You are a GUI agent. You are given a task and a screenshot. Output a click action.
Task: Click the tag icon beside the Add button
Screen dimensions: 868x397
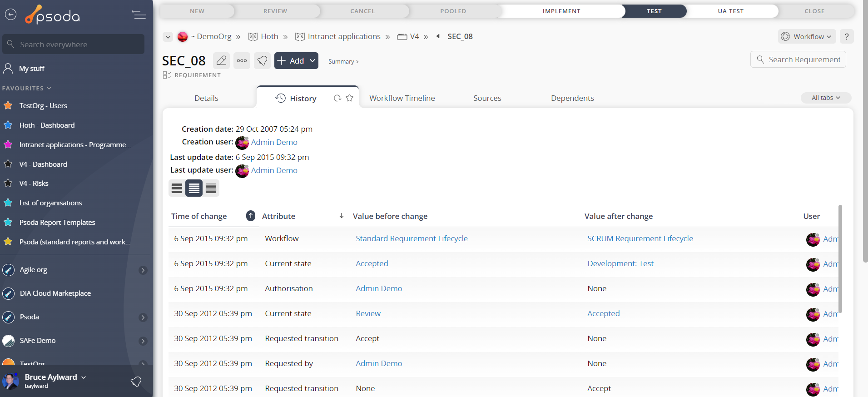click(262, 60)
